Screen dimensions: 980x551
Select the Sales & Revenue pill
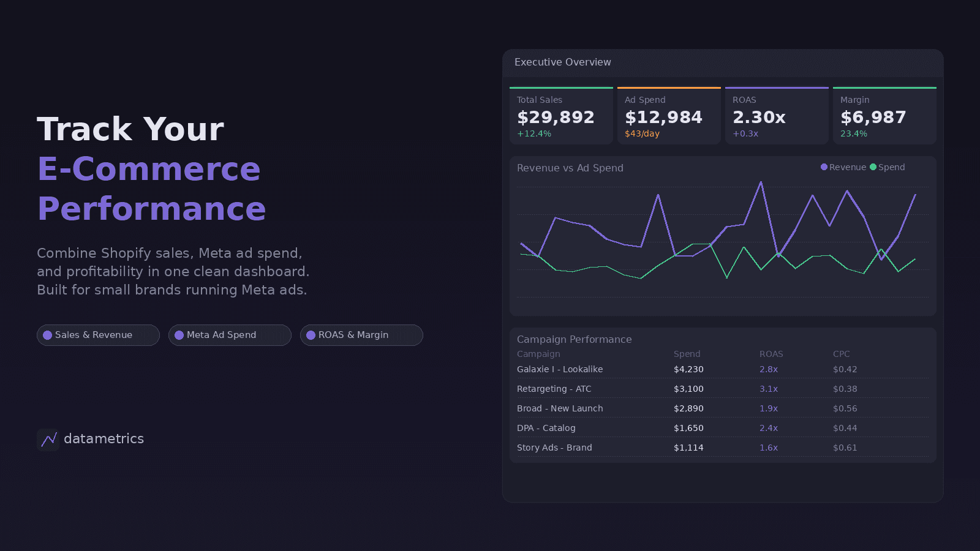click(98, 335)
